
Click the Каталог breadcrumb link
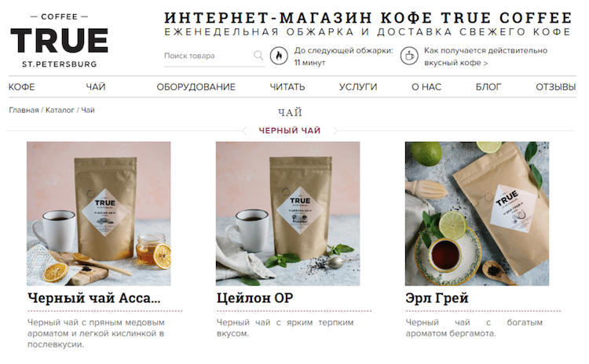pos(60,110)
